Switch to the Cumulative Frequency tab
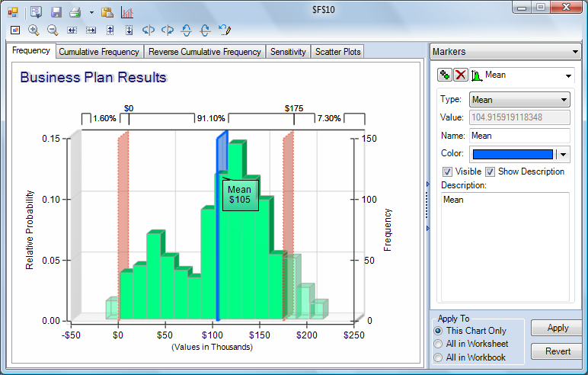Viewport: 588px width, 375px height. click(x=99, y=52)
